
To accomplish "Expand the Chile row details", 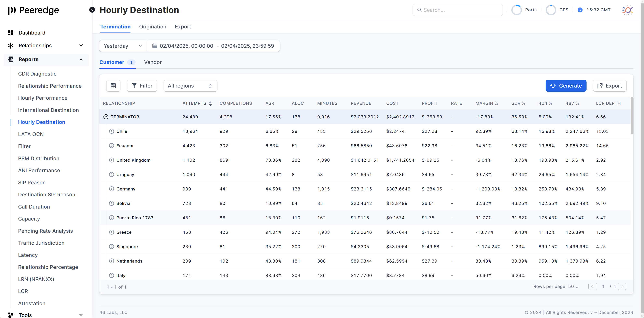I will 112,131.
